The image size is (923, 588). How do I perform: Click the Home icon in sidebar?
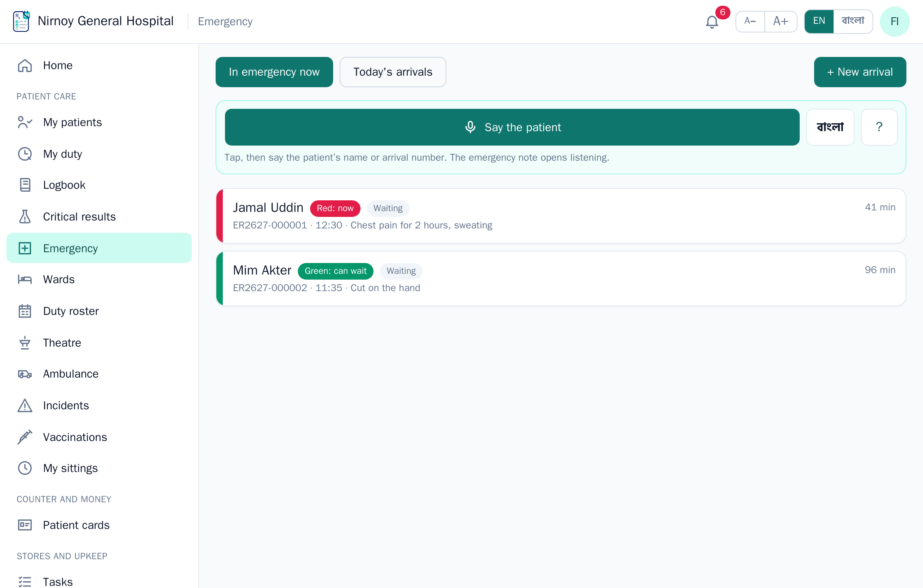[25, 66]
